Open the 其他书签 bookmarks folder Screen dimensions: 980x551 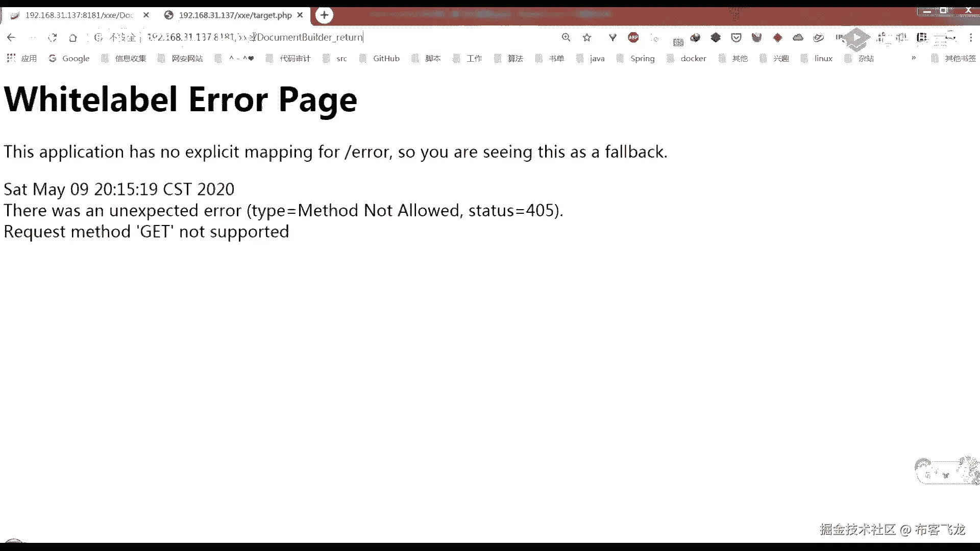click(x=954, y=58)
